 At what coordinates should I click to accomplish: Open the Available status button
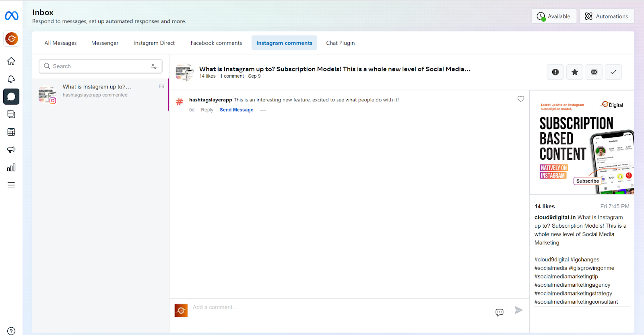[554, 16]
